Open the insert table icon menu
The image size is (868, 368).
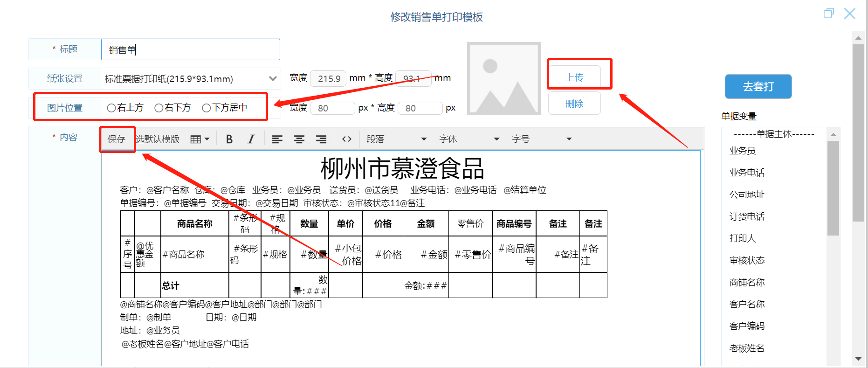pos(200,139)
